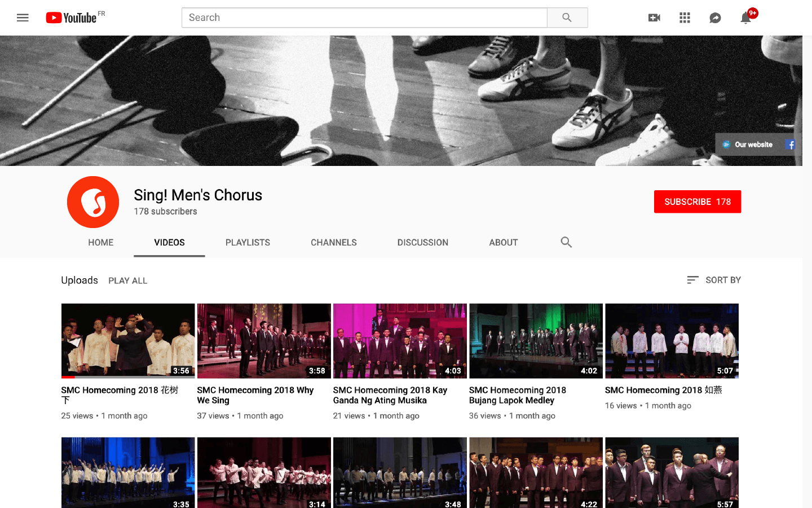Image resolution: width=812 pixels, height=508 pixels.
Task: Subscribe to the channel
Action: 698,202
